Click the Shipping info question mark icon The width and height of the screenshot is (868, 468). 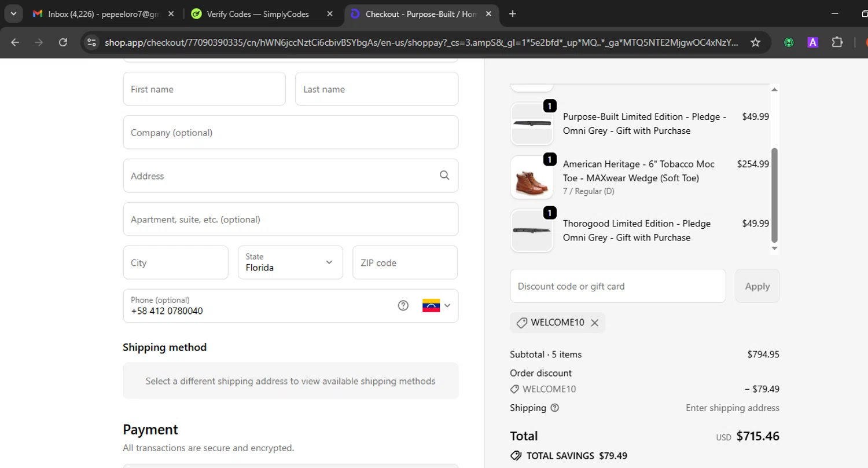click(555, 408)
